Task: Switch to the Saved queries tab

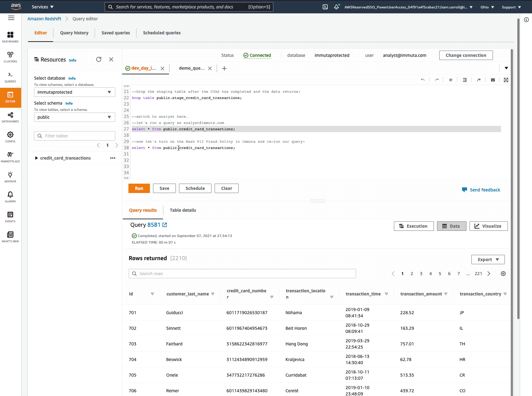Action: pos(116,33)
